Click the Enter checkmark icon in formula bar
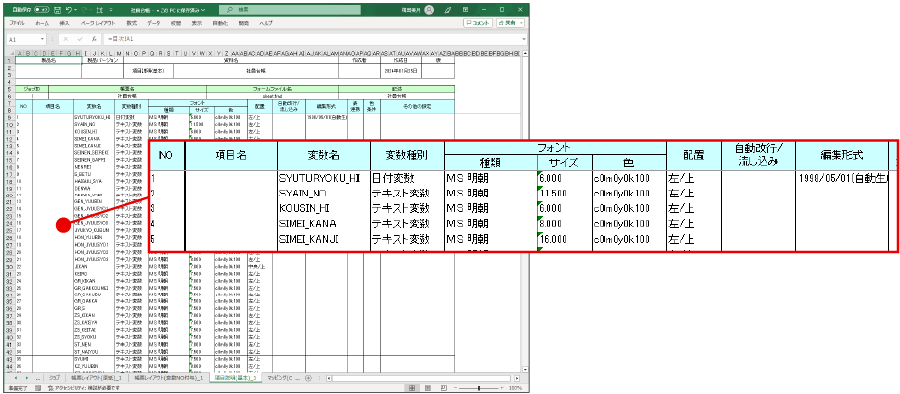 click(79, 39)
